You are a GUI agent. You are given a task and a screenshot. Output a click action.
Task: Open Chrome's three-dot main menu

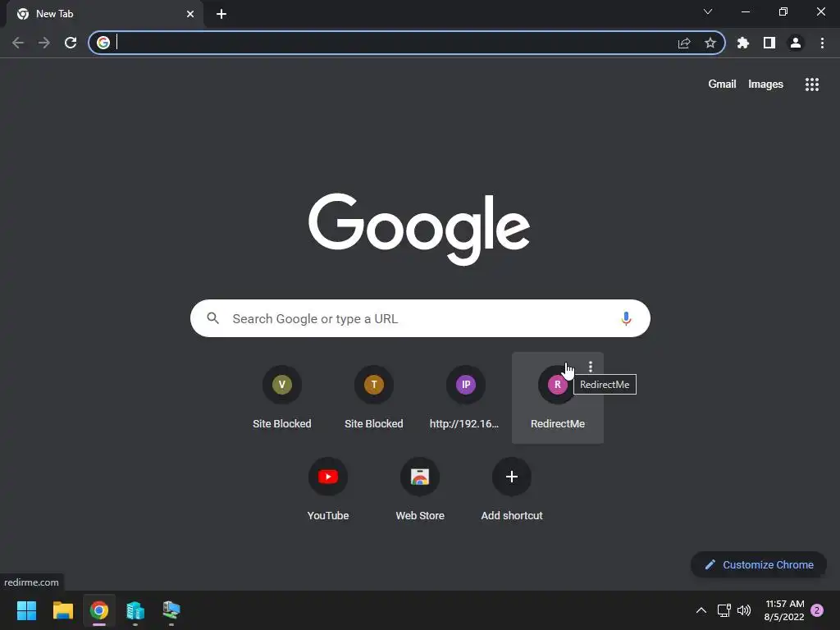[822, 43]
